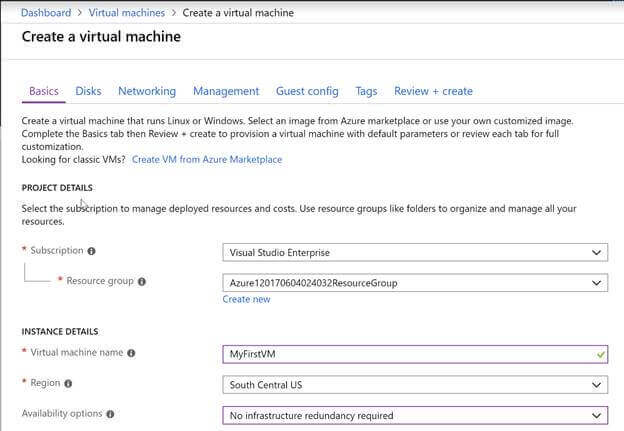The width and height of the screenshot is (624, 431).
Task: Open the Management tab
Action: [226, 91]
